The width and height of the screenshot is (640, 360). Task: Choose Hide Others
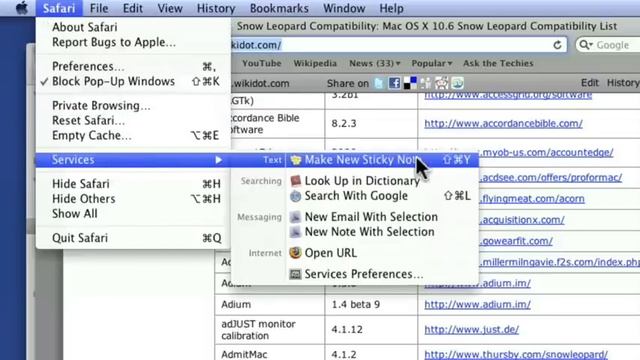[133, 199]
